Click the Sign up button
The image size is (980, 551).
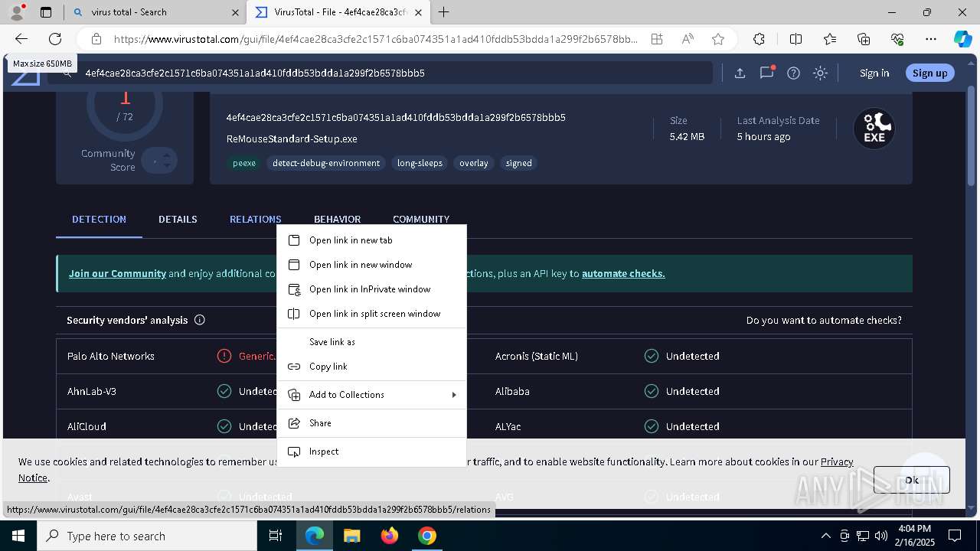[929, 73]
